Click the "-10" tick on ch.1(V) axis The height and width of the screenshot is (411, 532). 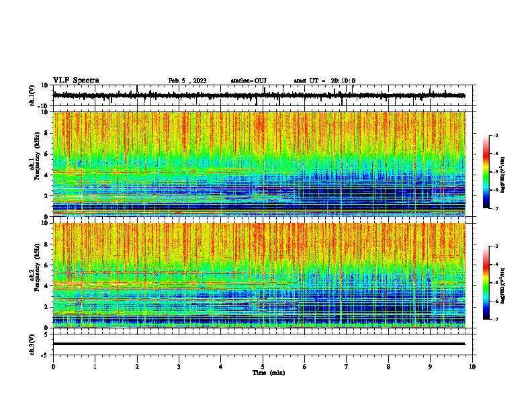pyautogui.click(x=44, y=106)
